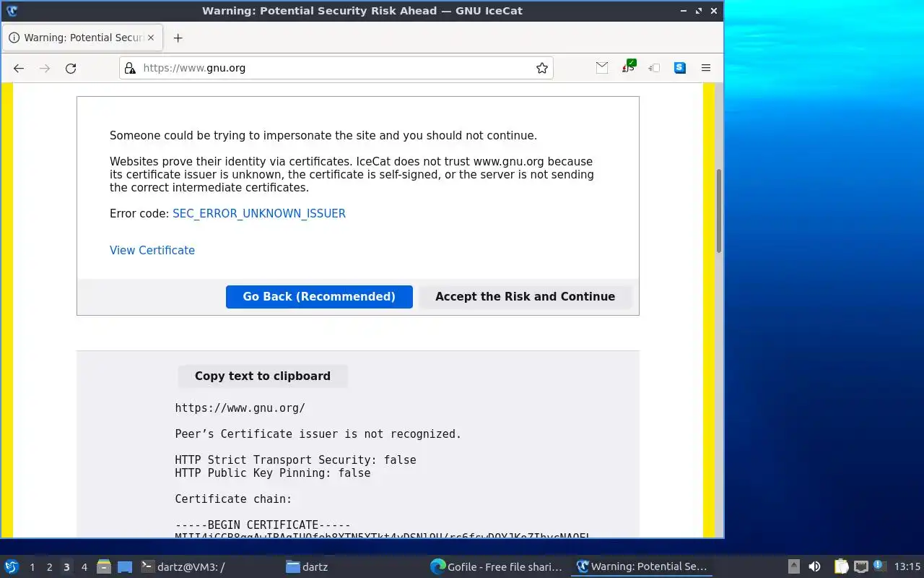This screenshot has height=578, width=924.
Task: Click the gnu.org address bar
Action: tap(336, 68)
